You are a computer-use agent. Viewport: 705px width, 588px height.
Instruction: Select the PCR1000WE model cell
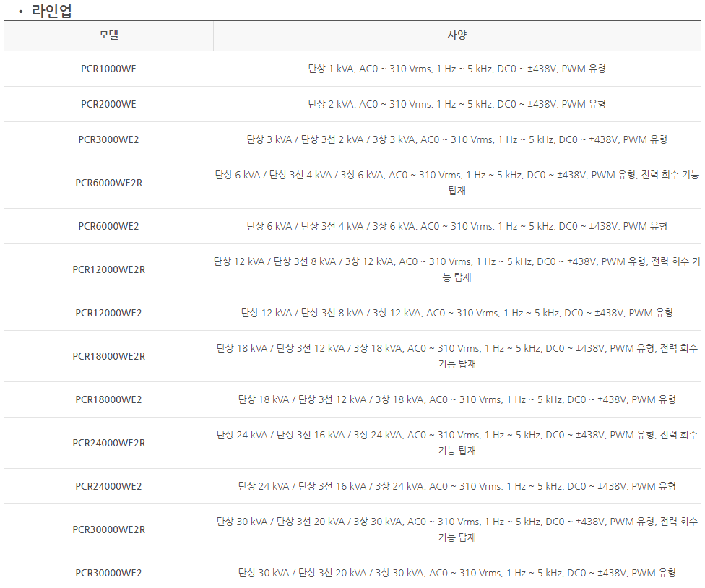pos(108,69)
